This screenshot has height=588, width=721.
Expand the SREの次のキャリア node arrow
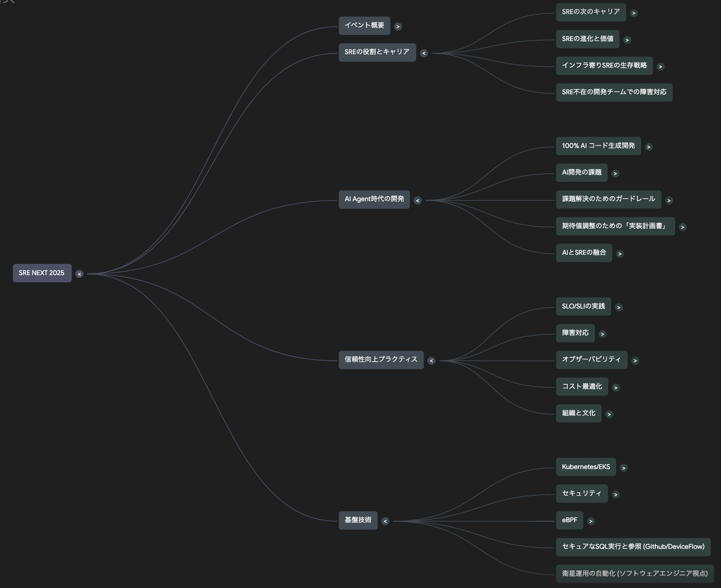[x=633, y=13]
